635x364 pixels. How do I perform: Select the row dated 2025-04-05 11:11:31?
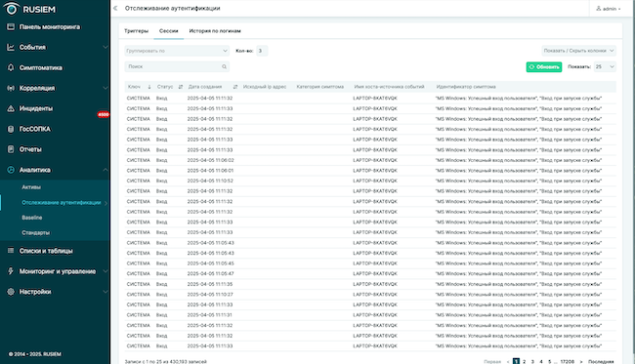pos(370,315)
